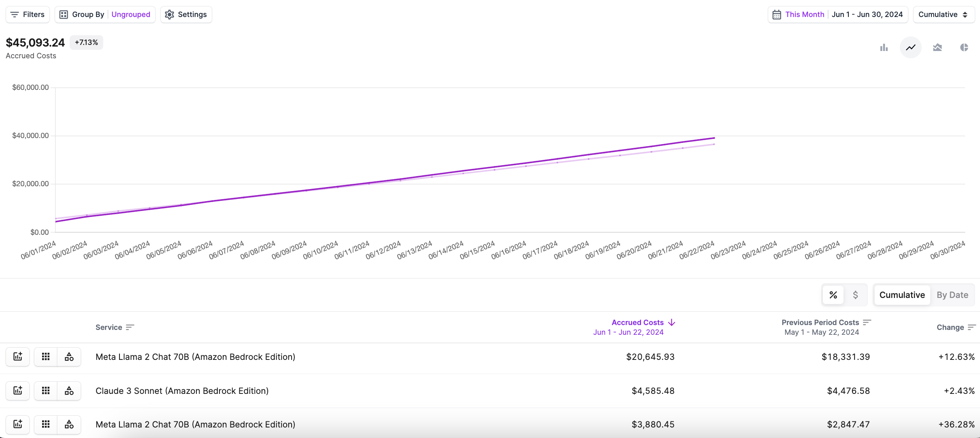Image resolution: width=980 pixels, height=438 pixels.
Task: Open the calendar icon next to This Month
Action: pyautogui.click(x=777, y=14)
